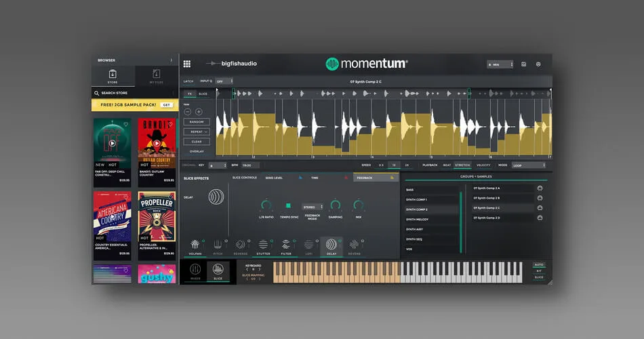Image resolution: width=644 pixels, height=339 pixels.
Task: Select the Slice Controls tab
Action: 244,178
